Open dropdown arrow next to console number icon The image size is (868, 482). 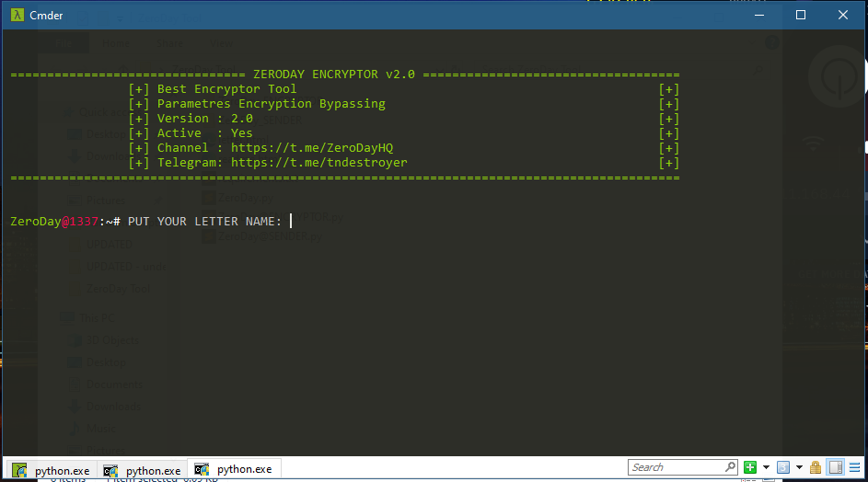pyautogui.click(x=799, y=467)
